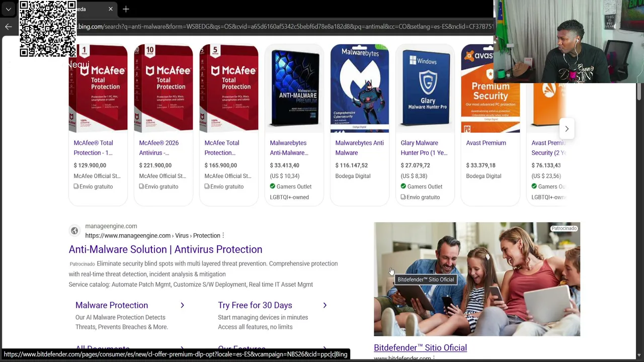Click the shipping truck icon on the Glary card
644x362 pixels.
403,197
